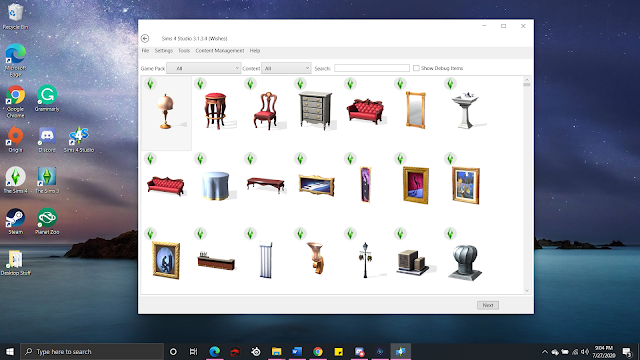Viewport: 640px width, 360px height.
Task: Click the scrollbar down arrow in object list
Action: pos(527,290)
